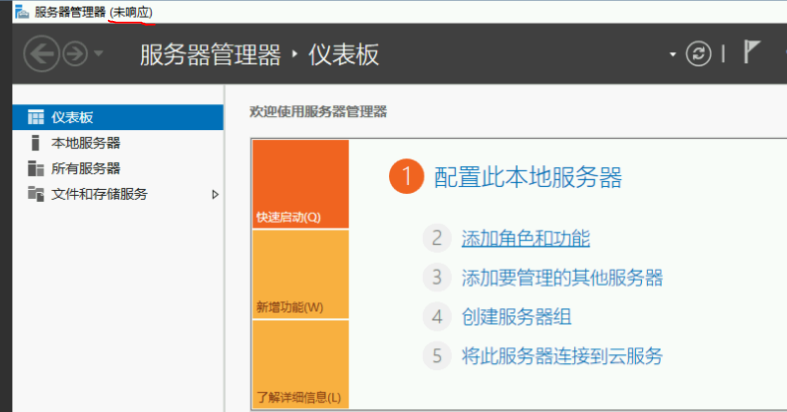The height and width of the screenshot is (412, 787).
Task: Open the 新增功能(W) tile
Action: [x=301, y=274]
